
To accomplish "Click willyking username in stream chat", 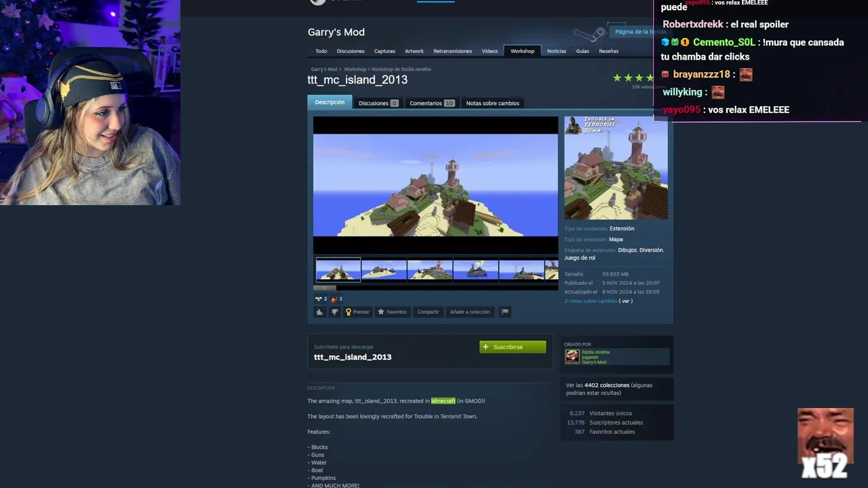I will 682,92.
